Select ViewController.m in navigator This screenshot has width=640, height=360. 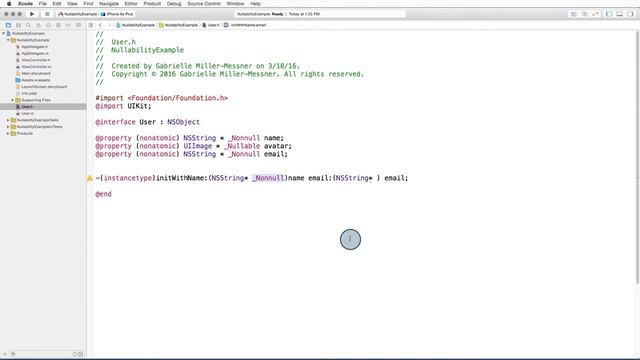[x=36, y=67]
